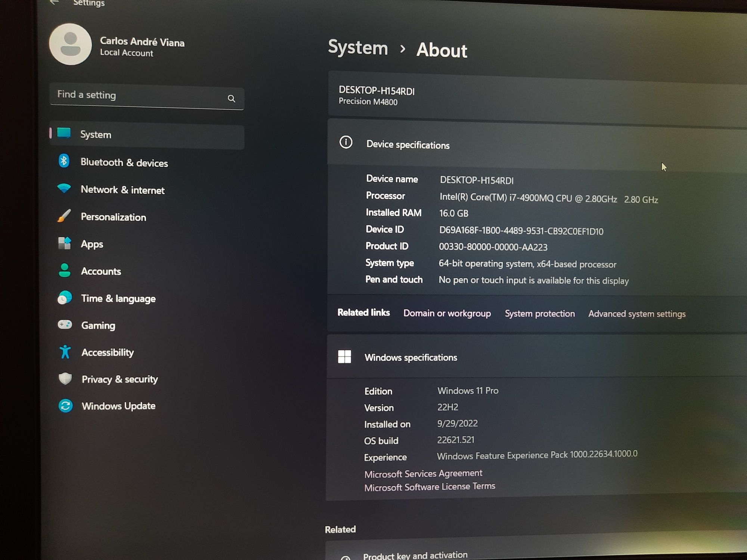Open Accessibility settings
The width and height of the screenshot is (747, 560).
pyautogui.click(x=147, y=352)
